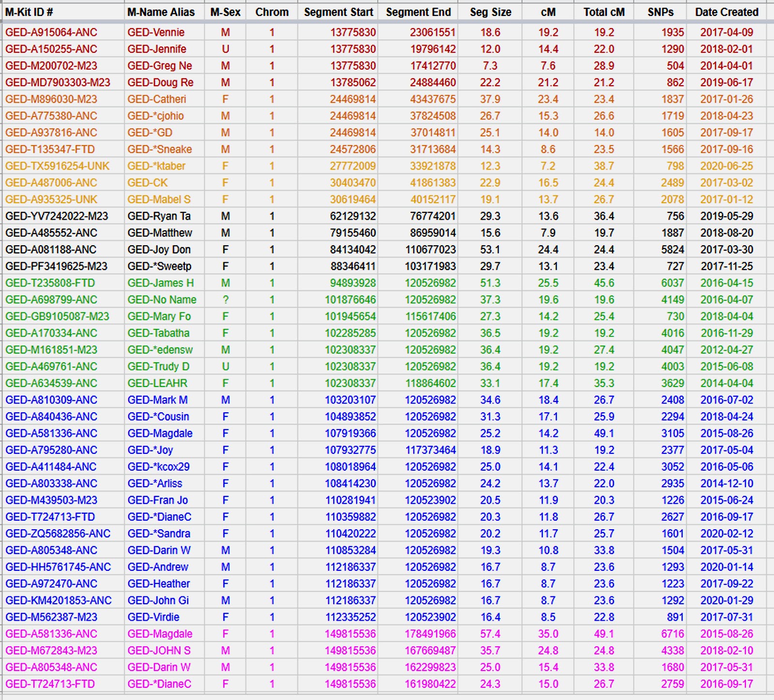Image resolution: width=774 pixels, height=700 pixels.
Task: Click SNPs value 5824
Action: point(673,250)
